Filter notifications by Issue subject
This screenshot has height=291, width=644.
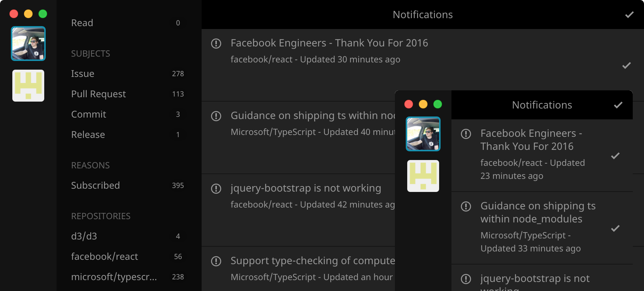click(129, 74)
